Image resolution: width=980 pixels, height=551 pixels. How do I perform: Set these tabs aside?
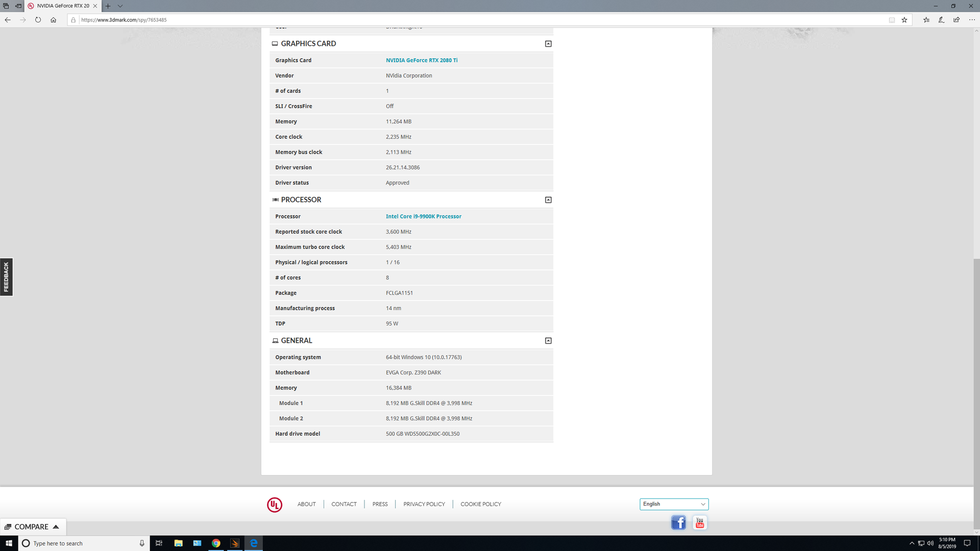(x=18, y=6)
